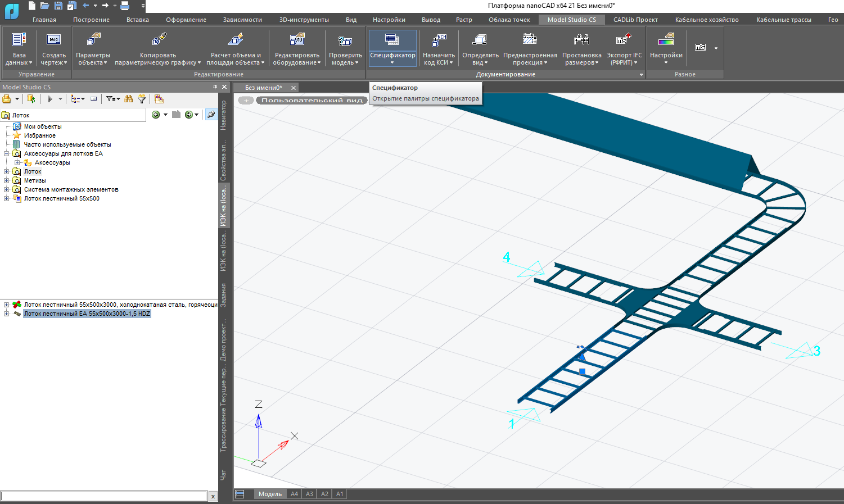Open Кабельное хозяйство ribbon tab
This screenshot has height=504, width=844.
click(x=707, y=20)
